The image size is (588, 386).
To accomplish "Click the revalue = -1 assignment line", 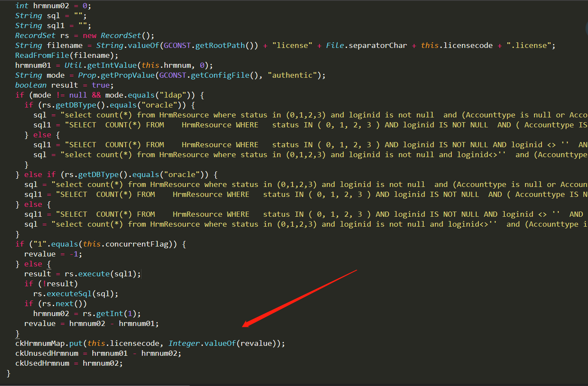I will pos(53,254).
